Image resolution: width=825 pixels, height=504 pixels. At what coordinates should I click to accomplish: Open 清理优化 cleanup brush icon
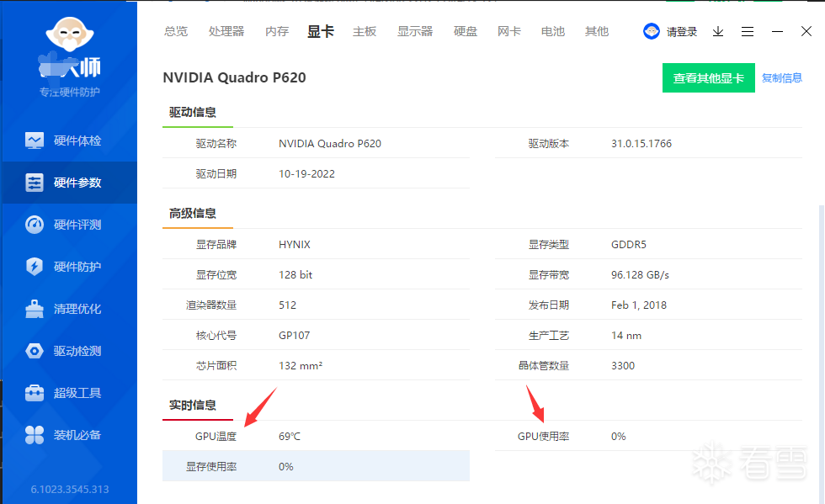[x=35, y=309]
